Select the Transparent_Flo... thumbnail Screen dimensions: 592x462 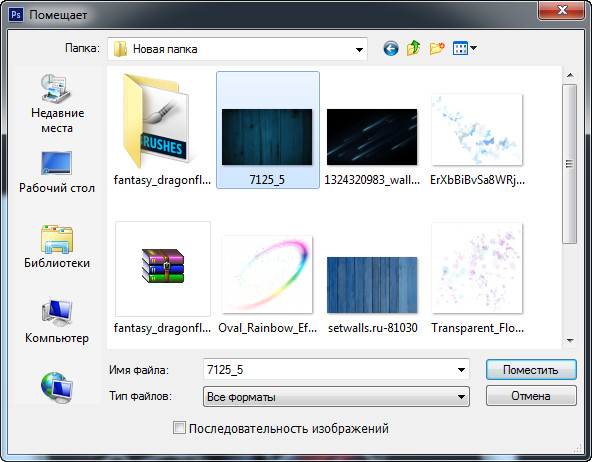coord(477,268)
